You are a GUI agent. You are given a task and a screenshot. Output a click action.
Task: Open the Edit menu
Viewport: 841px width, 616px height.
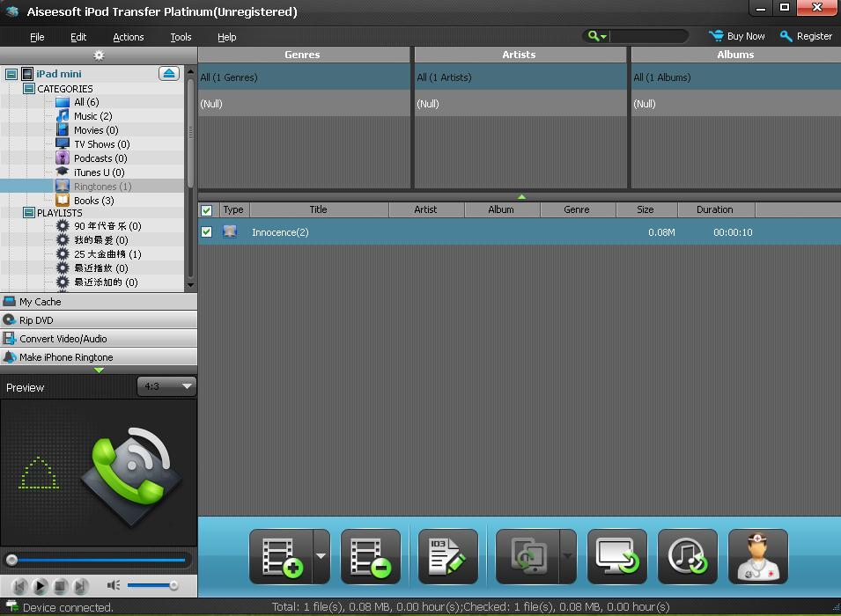[x=78, y=37]
